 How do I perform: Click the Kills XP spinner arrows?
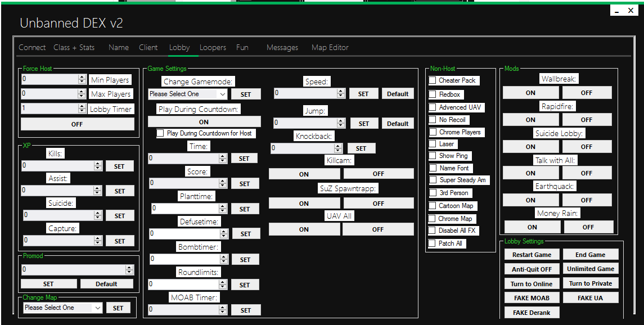pyautogui.click(x=98, y=166)
